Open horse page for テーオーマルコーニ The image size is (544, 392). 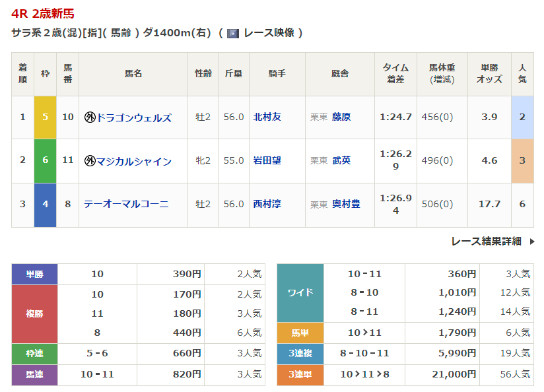tap(126, 204)
